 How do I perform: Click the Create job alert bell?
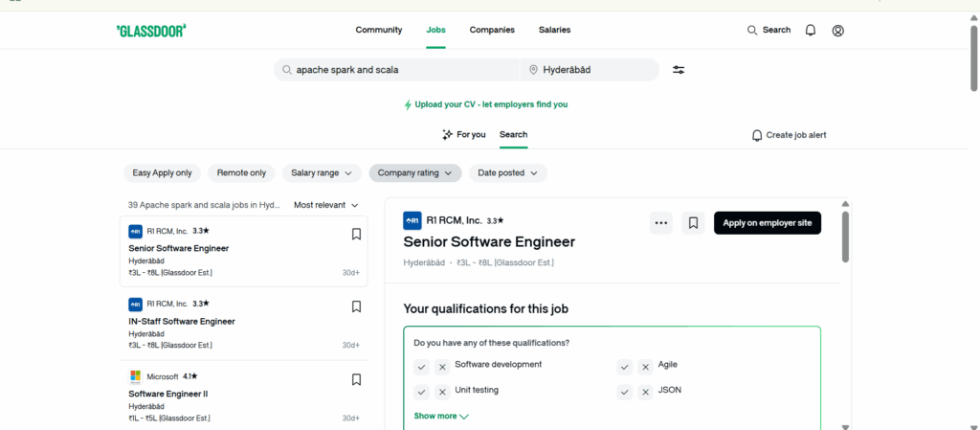coord(757,135)
